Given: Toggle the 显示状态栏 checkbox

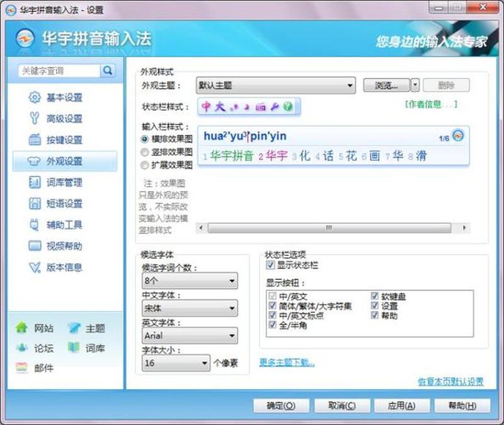Looking at the screenshot, I should 270,265.
